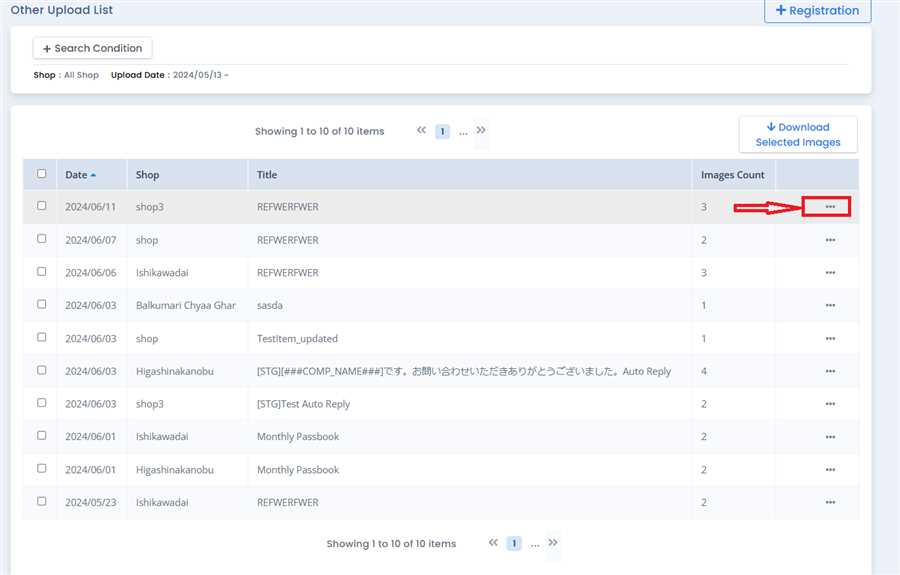The height and width of the screenshot is (575, 900).
Task: Select page 1 in bottom pagination
Action: [x=514, y=544]
